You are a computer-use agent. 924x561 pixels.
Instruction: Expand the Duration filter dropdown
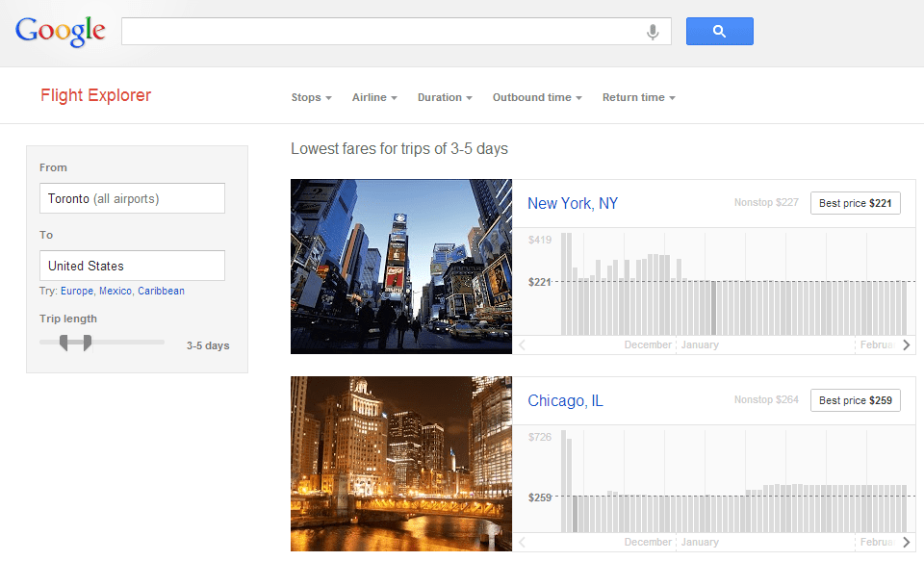[444, 96]
